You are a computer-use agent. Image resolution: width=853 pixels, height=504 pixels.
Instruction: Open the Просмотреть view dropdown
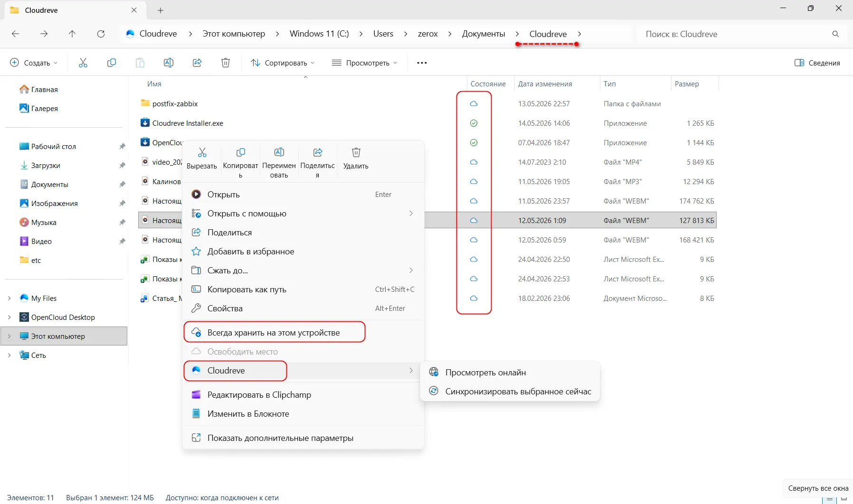365,63
